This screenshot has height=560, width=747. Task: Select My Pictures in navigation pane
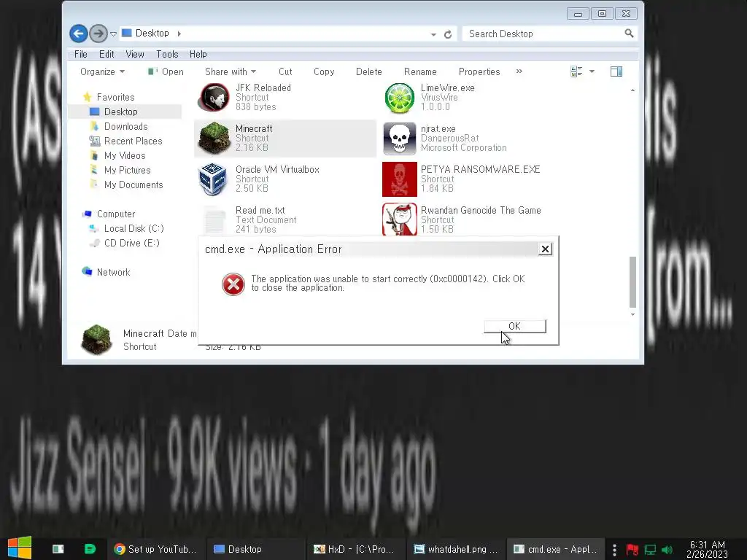click(127, 171)
